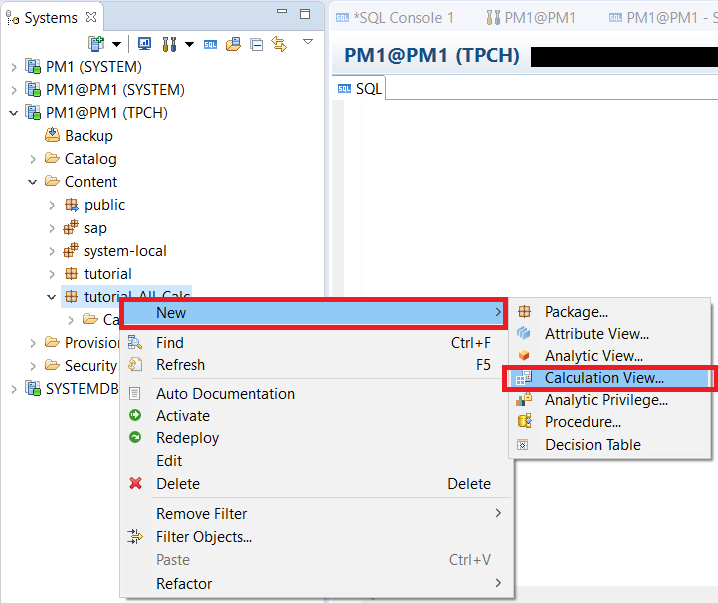Click the Collapse All toolbar icon
718x603 pixels.
[x=256, y=44]
